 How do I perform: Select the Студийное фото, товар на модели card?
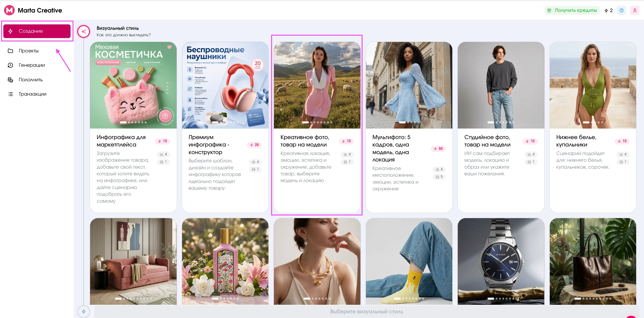501,127
